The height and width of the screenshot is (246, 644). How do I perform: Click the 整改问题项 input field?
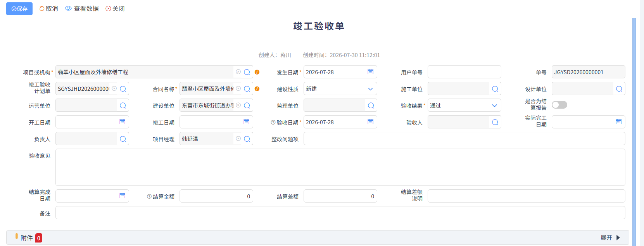(x=464, y=139)
